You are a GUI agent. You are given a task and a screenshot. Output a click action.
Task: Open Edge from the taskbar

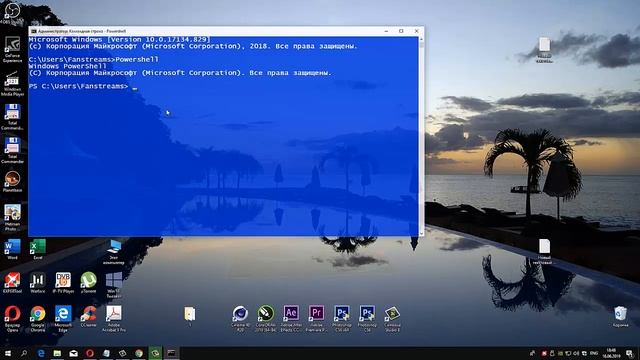tap(41, 353)
